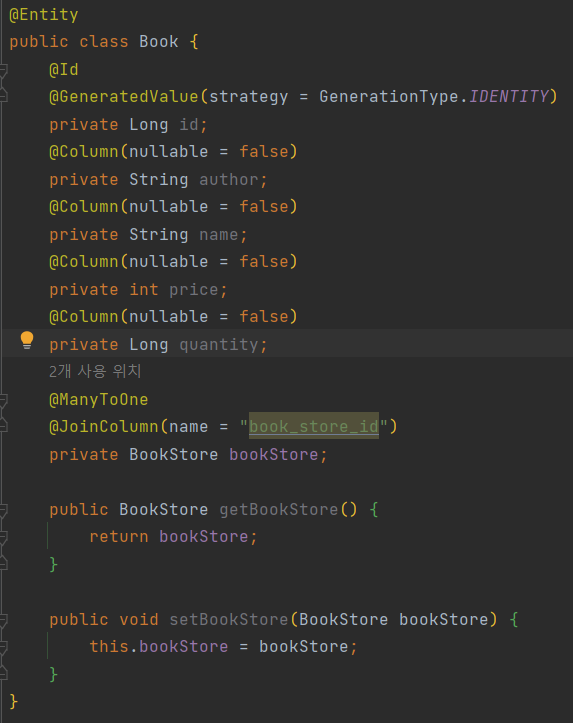Click the class name Book

(159, 42)
